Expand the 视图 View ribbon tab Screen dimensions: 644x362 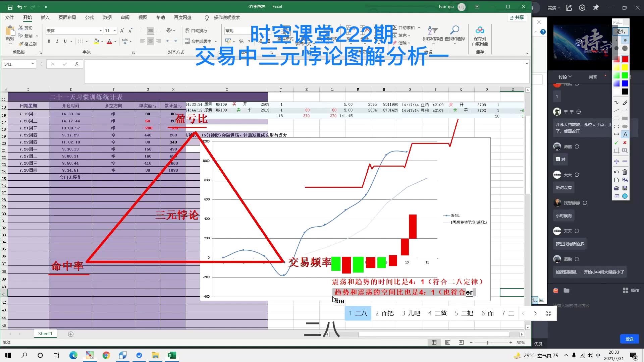pyautogui.click(x=143, y=17)
